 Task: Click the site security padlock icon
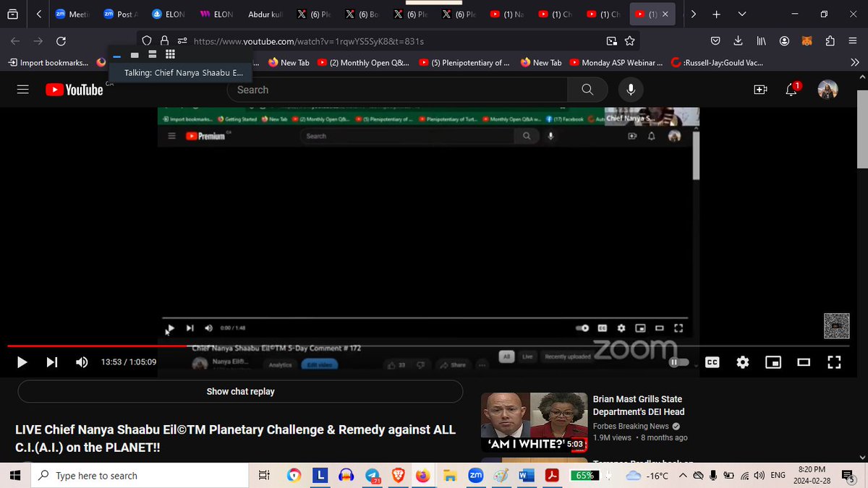pyautogui.click(x=165, y=41)
